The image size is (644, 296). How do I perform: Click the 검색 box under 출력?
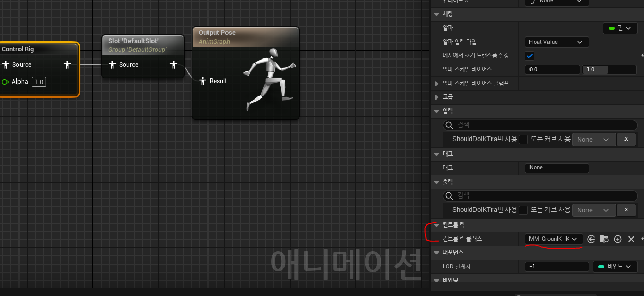(540, 195)
